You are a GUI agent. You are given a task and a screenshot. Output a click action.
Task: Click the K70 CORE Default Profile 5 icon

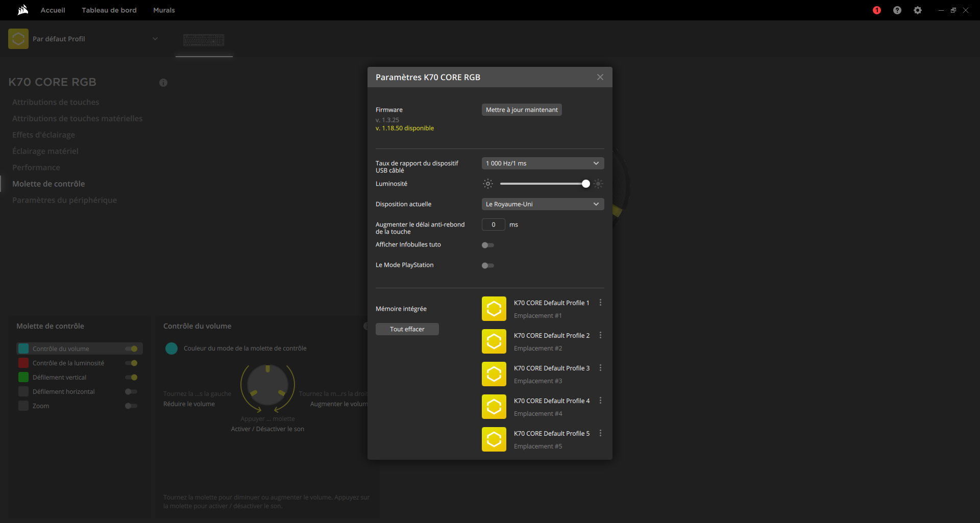[494, 439]
